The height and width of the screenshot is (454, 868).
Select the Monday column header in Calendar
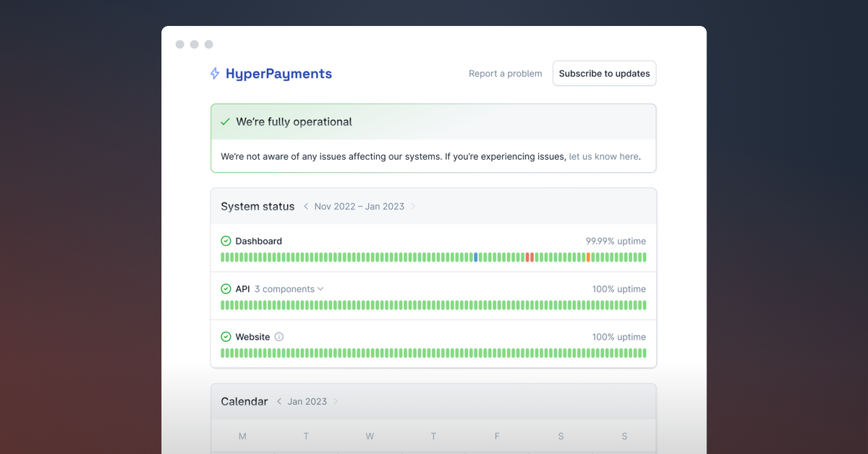click(242, 436)
